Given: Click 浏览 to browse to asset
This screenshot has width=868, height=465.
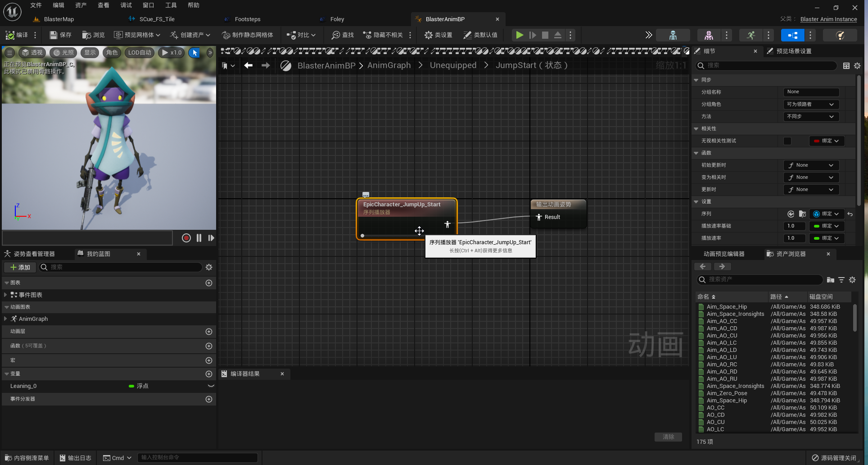Looking at the screenshot, I should click(x=93, y=35).
